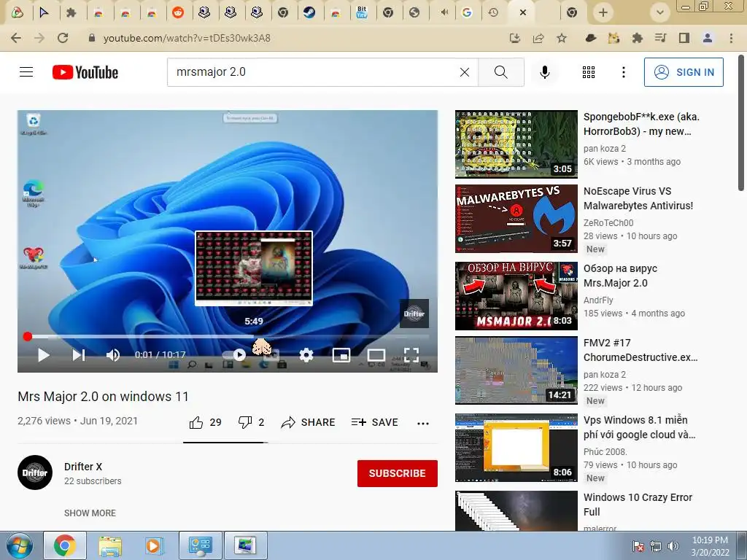Skip to the next video
The width and height of the screenshot is (747, 560).
pyautogui.click(x=79, y=355)
